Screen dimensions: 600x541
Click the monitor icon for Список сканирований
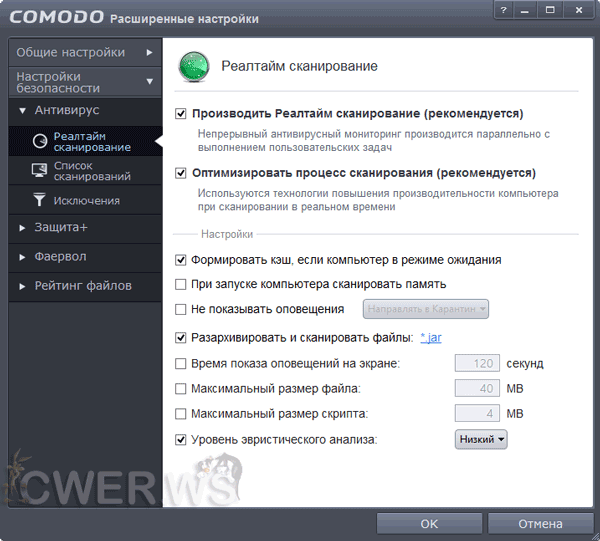[40, 171]
